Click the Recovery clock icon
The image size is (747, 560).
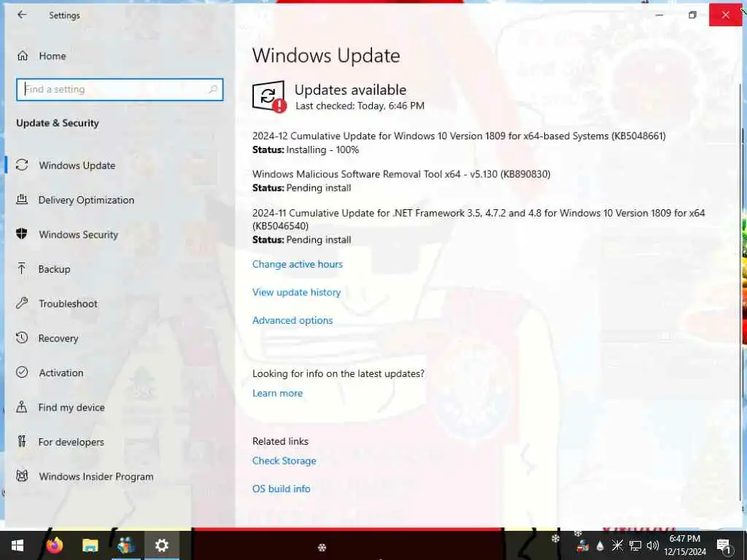(x=22, y=338)
